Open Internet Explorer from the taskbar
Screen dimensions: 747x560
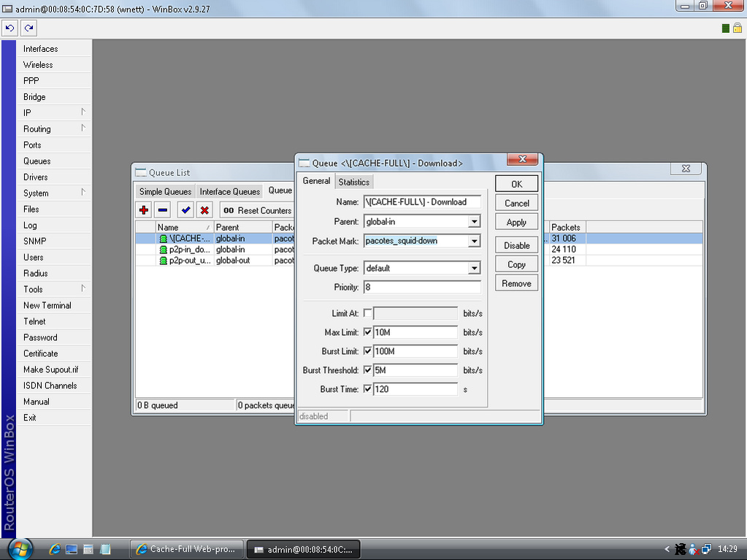coord(54,548)
